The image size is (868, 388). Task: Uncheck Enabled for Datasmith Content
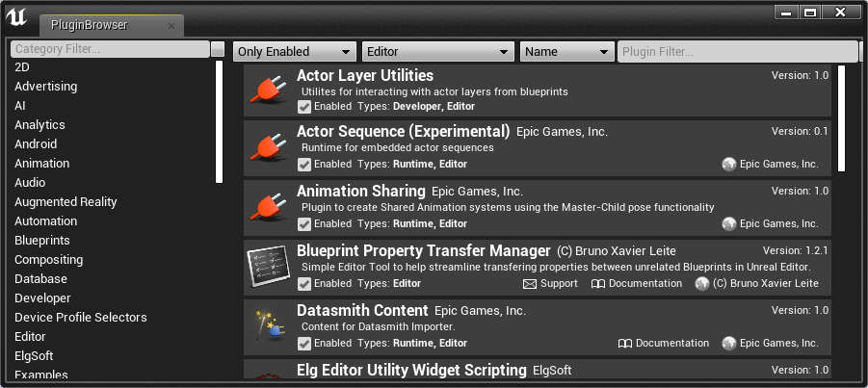pyautogui.click(x=303, y=344)
